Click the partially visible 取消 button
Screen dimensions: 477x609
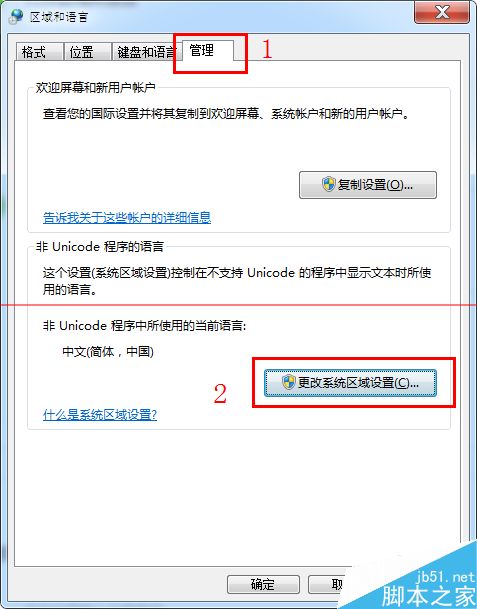click(327, 585)
